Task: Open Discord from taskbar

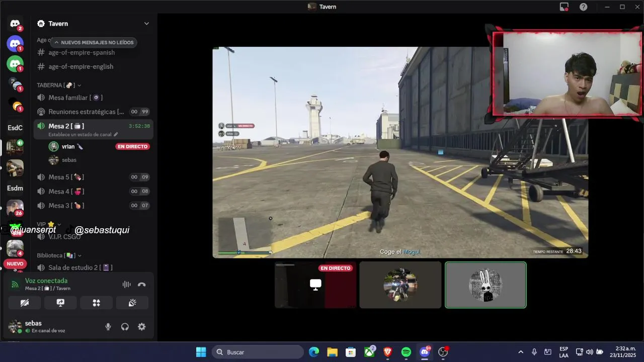Action: 424,352
